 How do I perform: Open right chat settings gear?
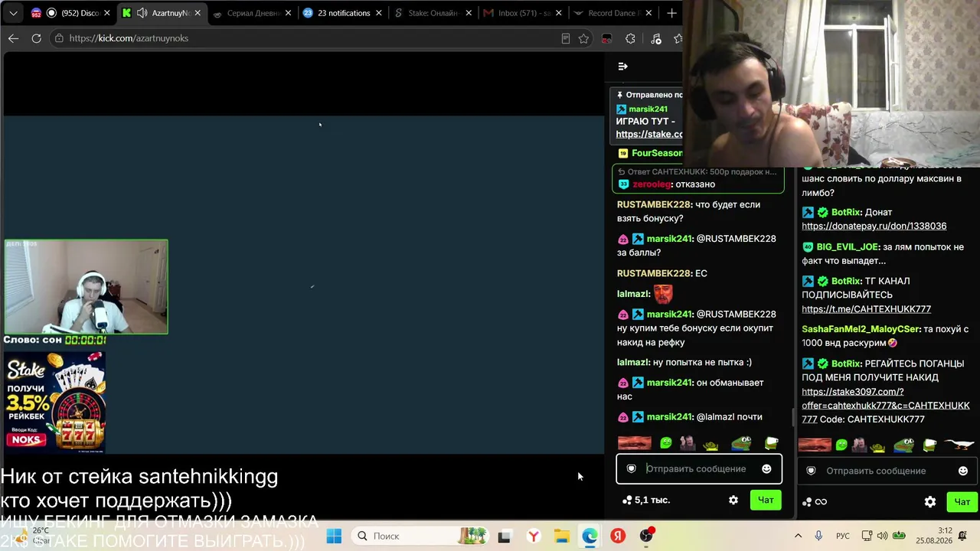pyautogui.click(x=930, y=502)
